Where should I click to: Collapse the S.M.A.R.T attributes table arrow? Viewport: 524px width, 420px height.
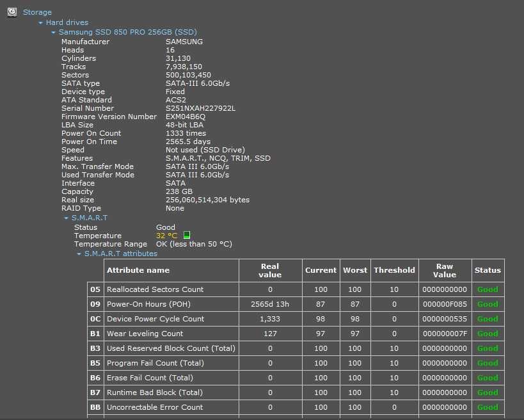pos(79,254)
